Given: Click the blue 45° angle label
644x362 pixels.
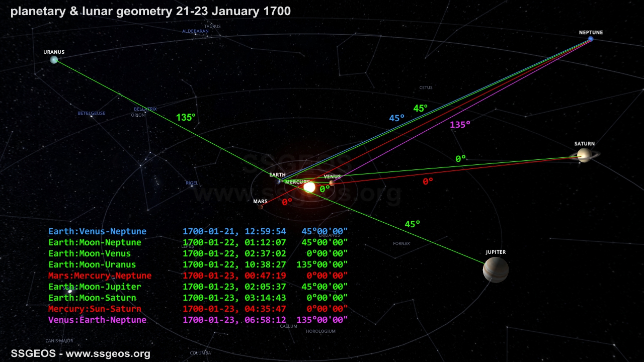Looking at the screenshot, I should coord(396,118).
